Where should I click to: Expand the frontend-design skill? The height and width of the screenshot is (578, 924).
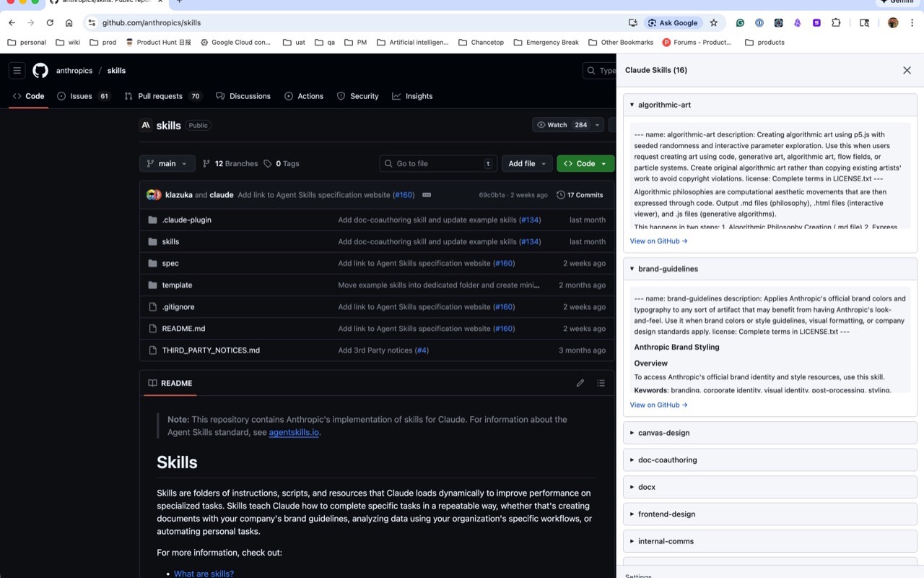(x=632, y=514)
